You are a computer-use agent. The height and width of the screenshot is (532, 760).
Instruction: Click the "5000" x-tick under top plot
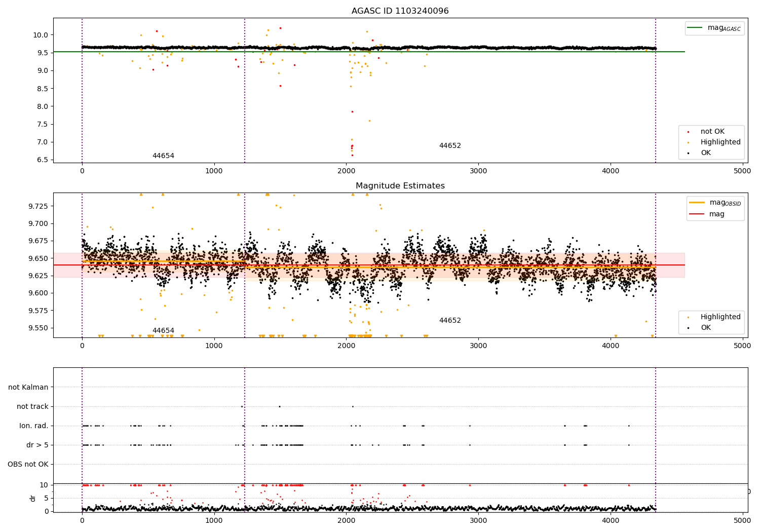742,171
